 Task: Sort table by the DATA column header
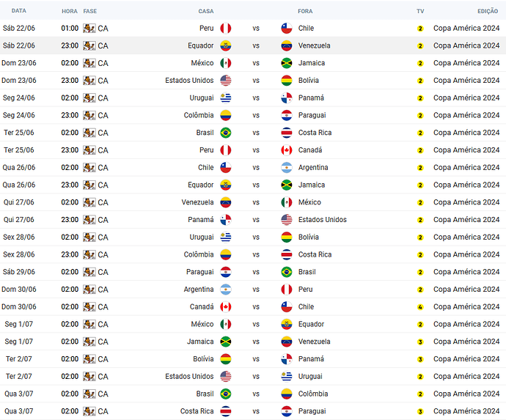point(19,11)
